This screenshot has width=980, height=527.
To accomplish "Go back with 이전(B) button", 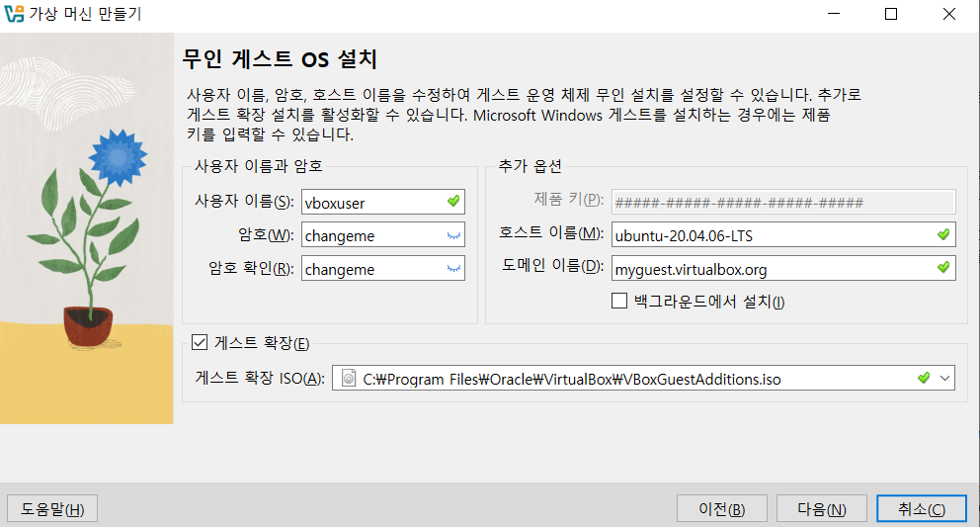I will pos(722,509).
